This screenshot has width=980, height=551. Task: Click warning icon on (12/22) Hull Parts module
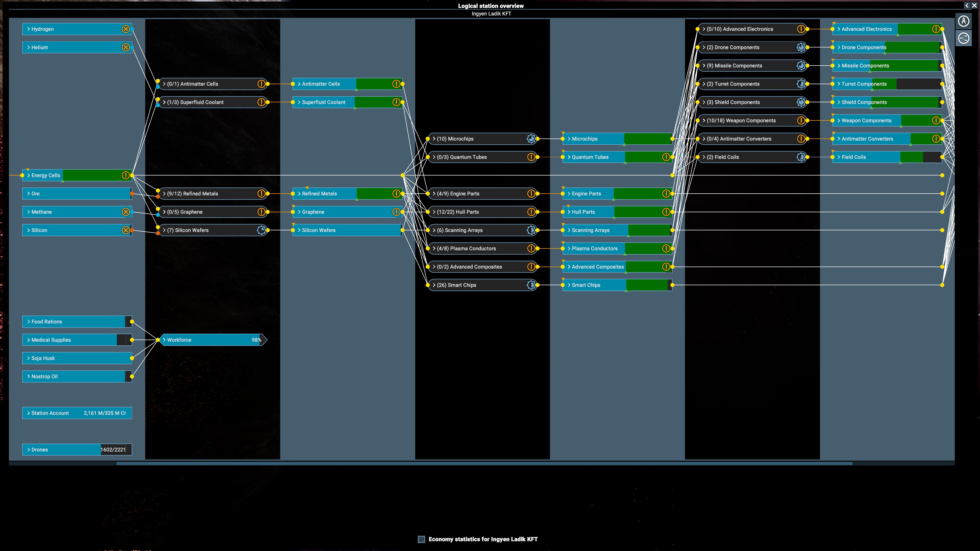531,212
